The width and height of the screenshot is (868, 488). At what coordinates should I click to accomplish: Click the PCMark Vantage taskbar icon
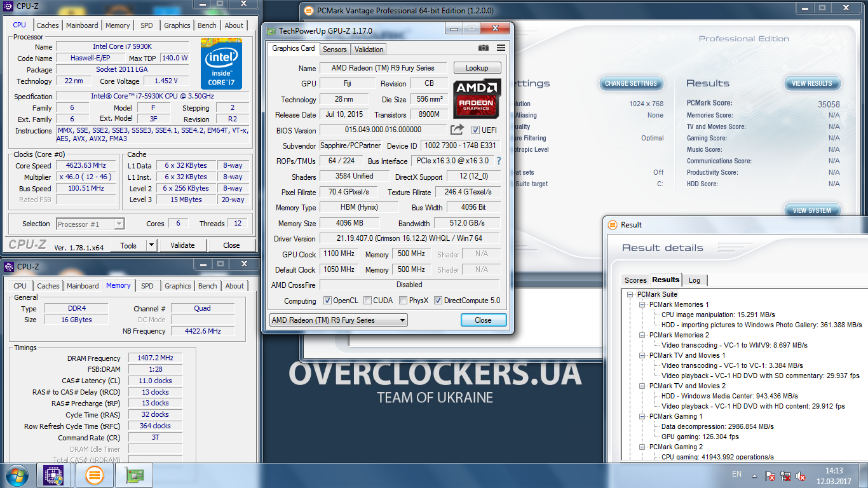coord(95,475)
